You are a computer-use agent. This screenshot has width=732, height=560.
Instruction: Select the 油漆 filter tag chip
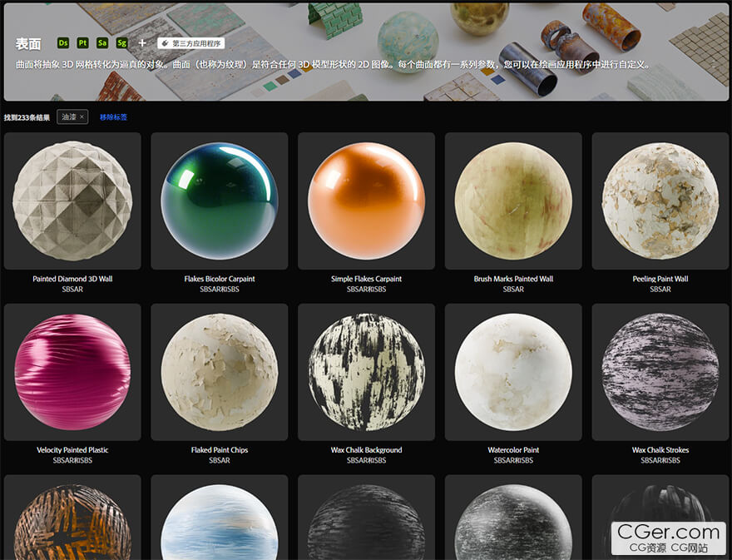click(x=72, y=116)
